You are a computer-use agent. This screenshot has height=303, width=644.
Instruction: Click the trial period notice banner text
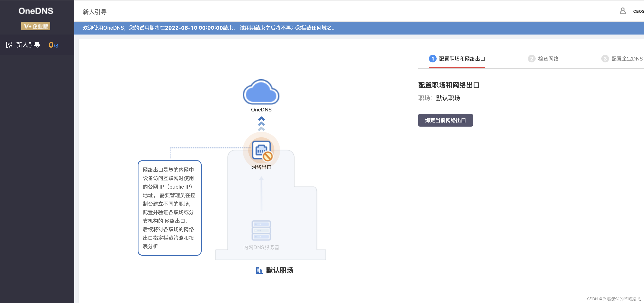pos(209,28)
